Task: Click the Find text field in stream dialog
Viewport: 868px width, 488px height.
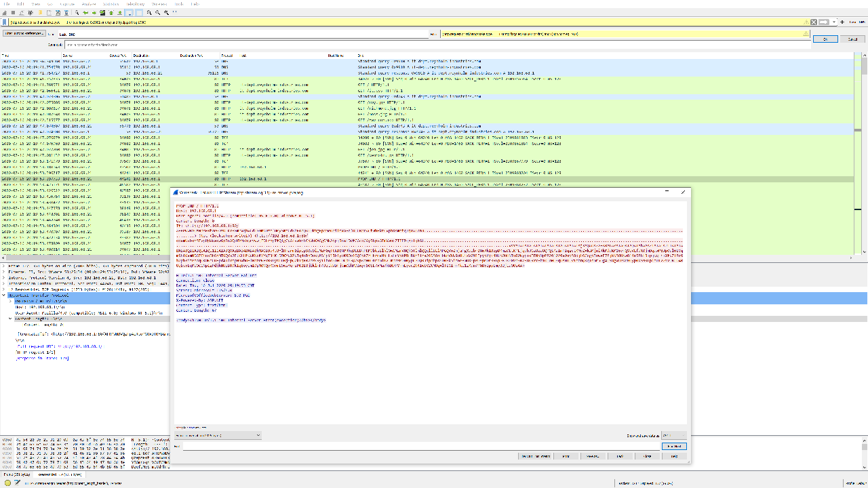Action: click(420, 446)
